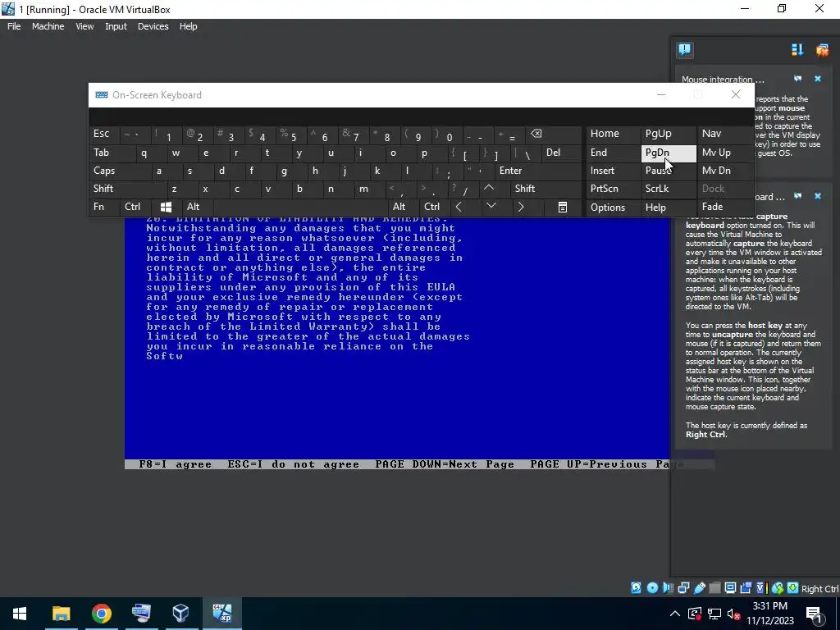
Task: Dismiss the keyboard capture notification
Action: pyautogui.click(x=818, y=196)
